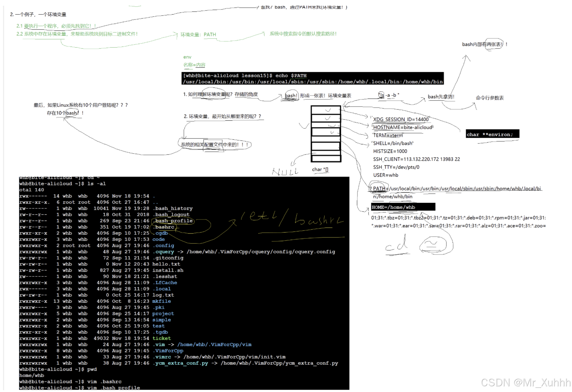Click the '.bashrc' file name in the listing
572x392 pixels.
[x=163, y=227]
